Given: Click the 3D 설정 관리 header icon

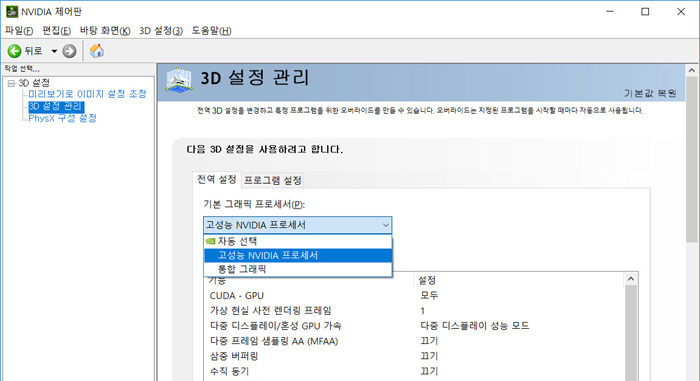Looking at the screenshot, I should pyautogui.click(x=179, y=80).
